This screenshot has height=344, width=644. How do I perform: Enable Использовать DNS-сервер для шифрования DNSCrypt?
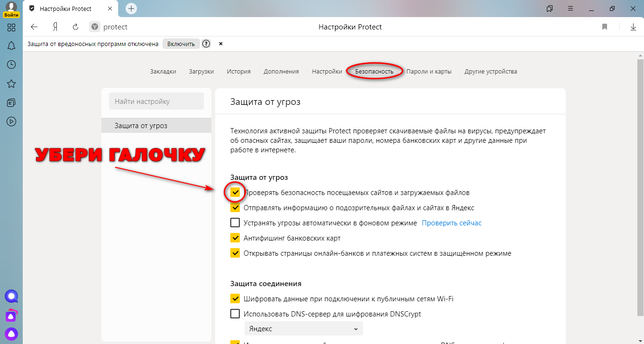coord(235,314)
